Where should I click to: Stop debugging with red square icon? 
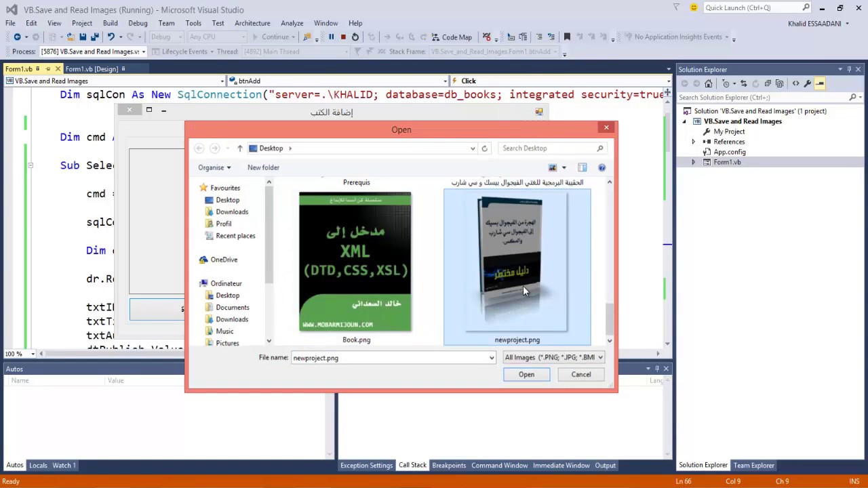click(343, 37)
